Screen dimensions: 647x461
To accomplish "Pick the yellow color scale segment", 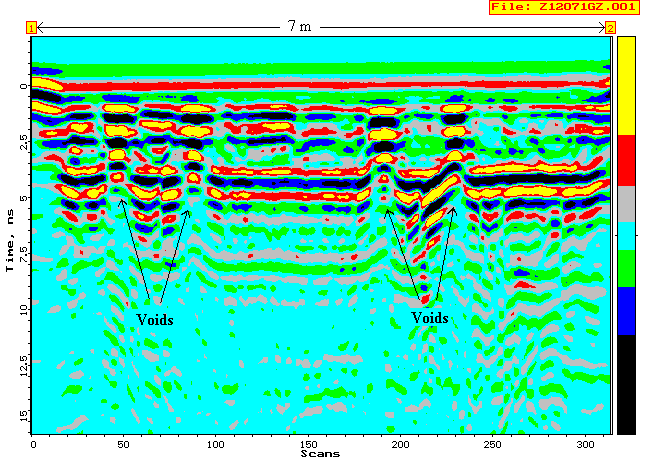I will (627, 85).
